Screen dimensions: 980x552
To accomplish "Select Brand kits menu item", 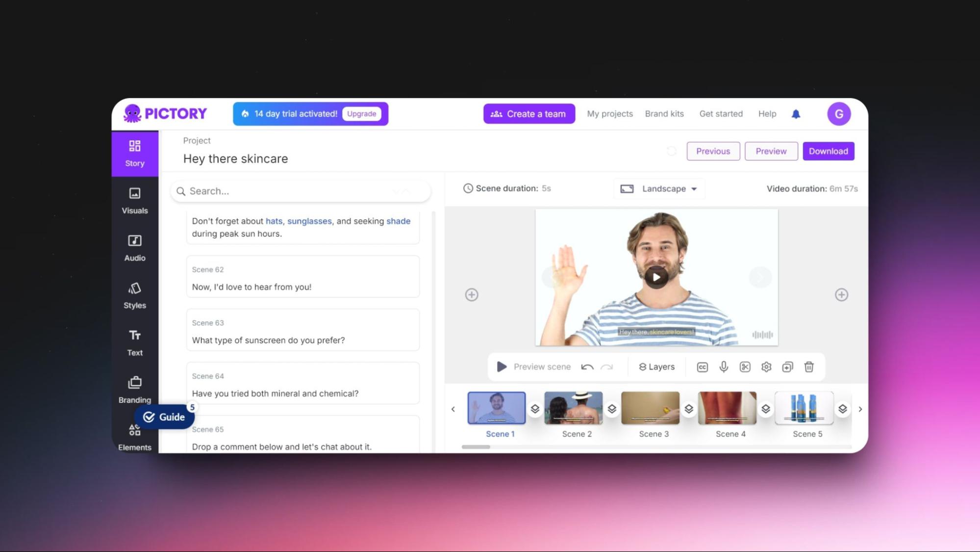I will [664, 113].
